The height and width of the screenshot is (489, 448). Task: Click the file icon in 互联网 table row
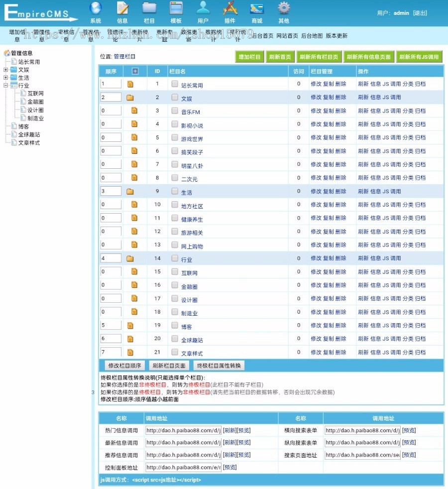[x=134, y=271]
